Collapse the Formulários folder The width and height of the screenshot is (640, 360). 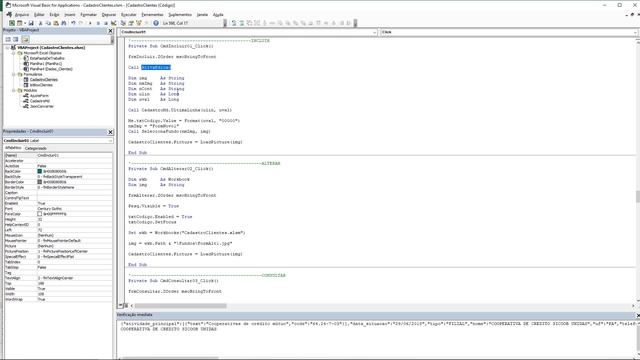[x=13, y=74]
